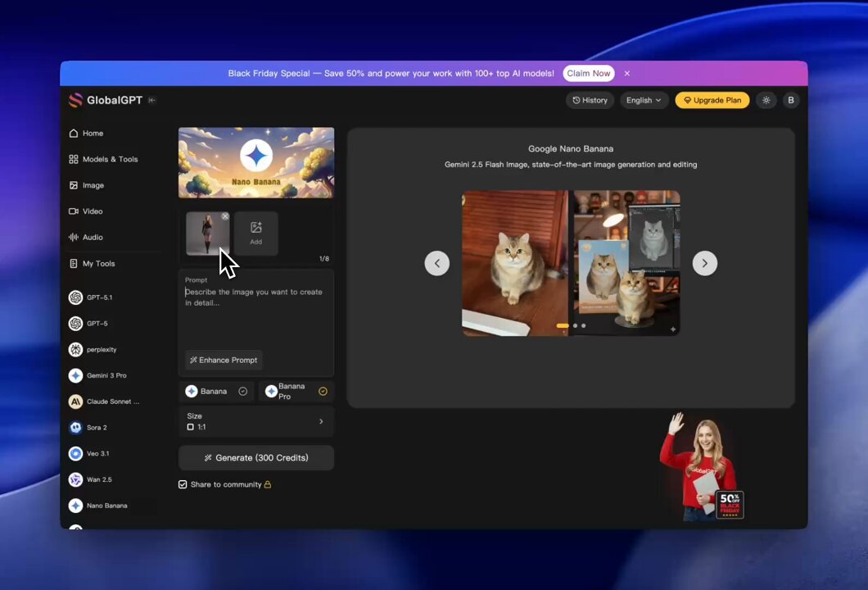
Task: Open My Tools section
Action: (92, 264)
